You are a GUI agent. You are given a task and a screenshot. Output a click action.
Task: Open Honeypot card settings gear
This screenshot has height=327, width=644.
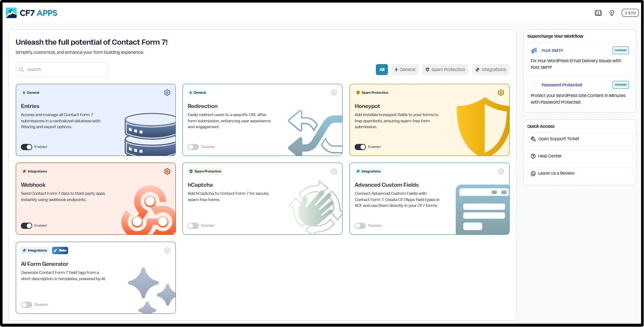pyautogui.click(x=501, y=93)
